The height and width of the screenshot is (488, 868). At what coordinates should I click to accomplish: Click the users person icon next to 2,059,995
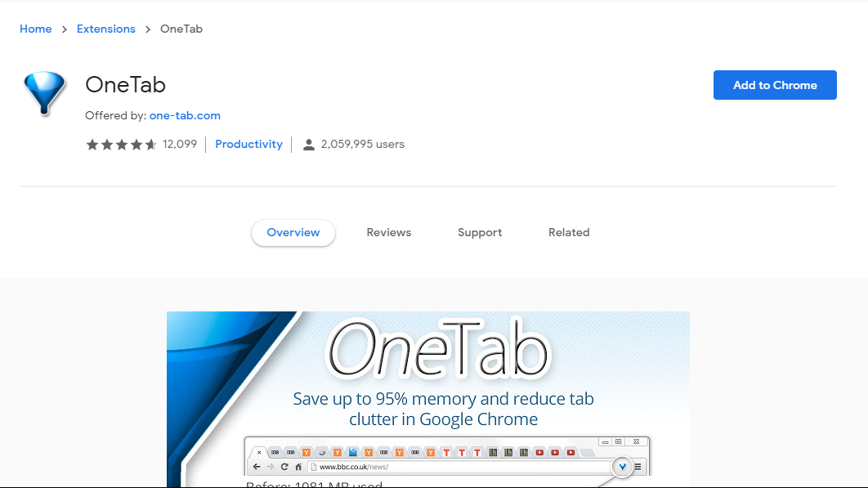308,144
